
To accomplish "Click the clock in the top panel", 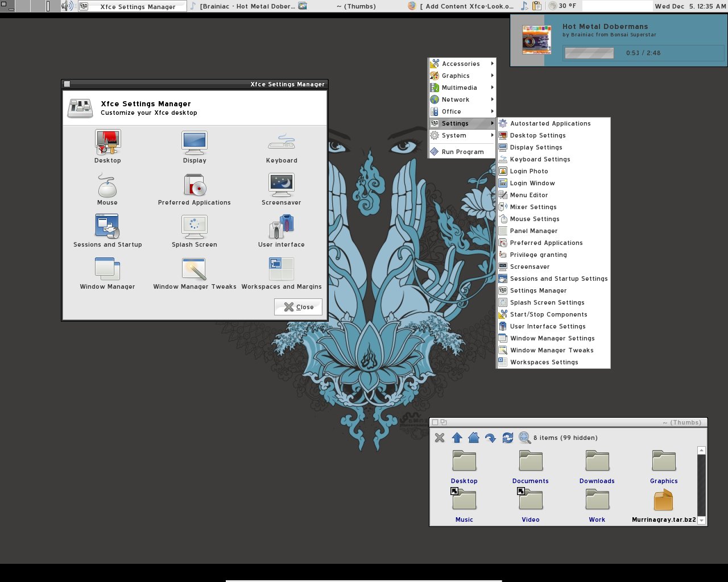I will coord(690,6).
